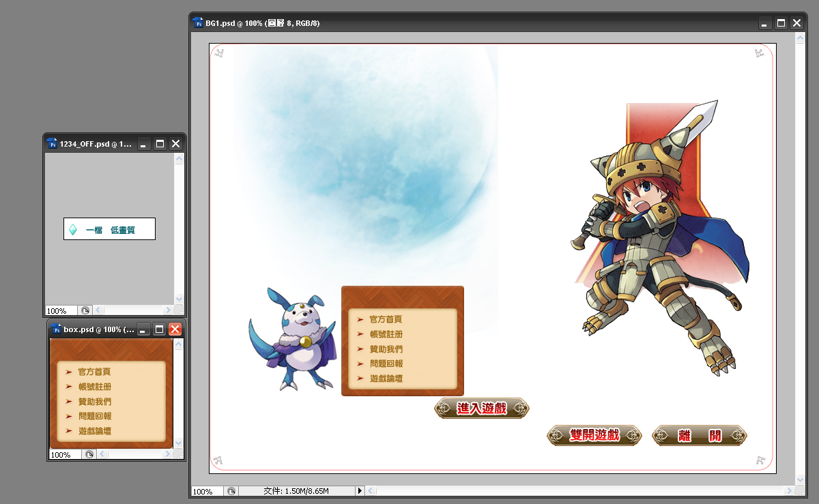Click 遊戲論壇 in the box.psd window
This screenshot has width=819, height=504.
[95, 431]
